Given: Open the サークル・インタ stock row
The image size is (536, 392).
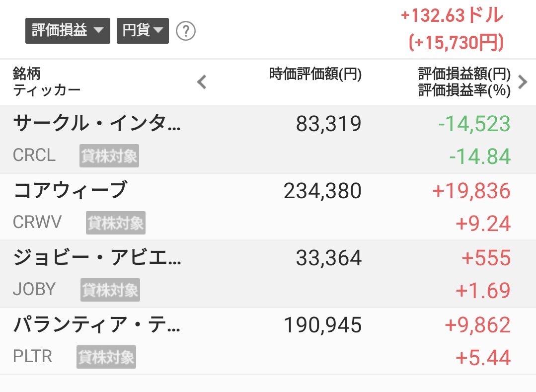Looking at the screenshot, I should pyautogui.click(x=268, y=140).
